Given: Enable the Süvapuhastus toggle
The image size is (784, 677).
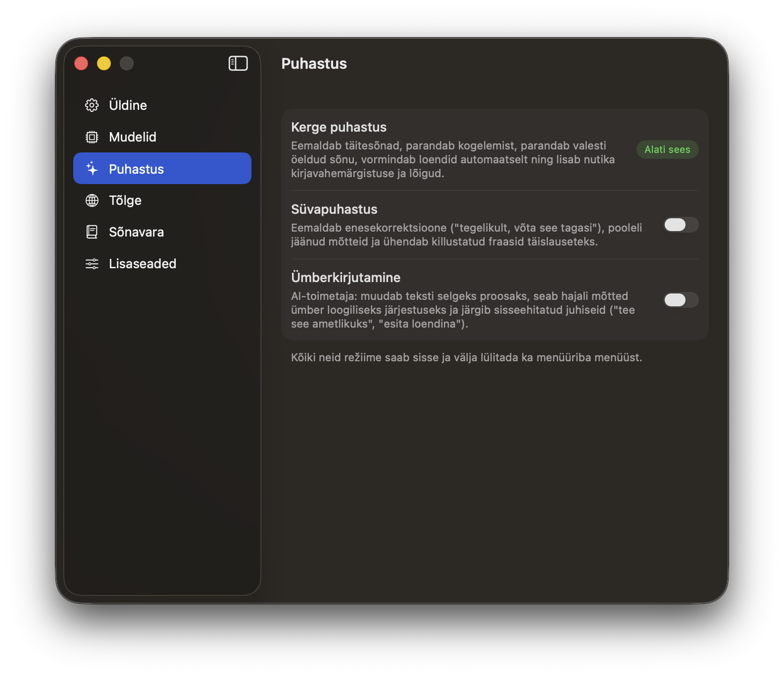Looking at the screenshot, I should coord(681,225).
